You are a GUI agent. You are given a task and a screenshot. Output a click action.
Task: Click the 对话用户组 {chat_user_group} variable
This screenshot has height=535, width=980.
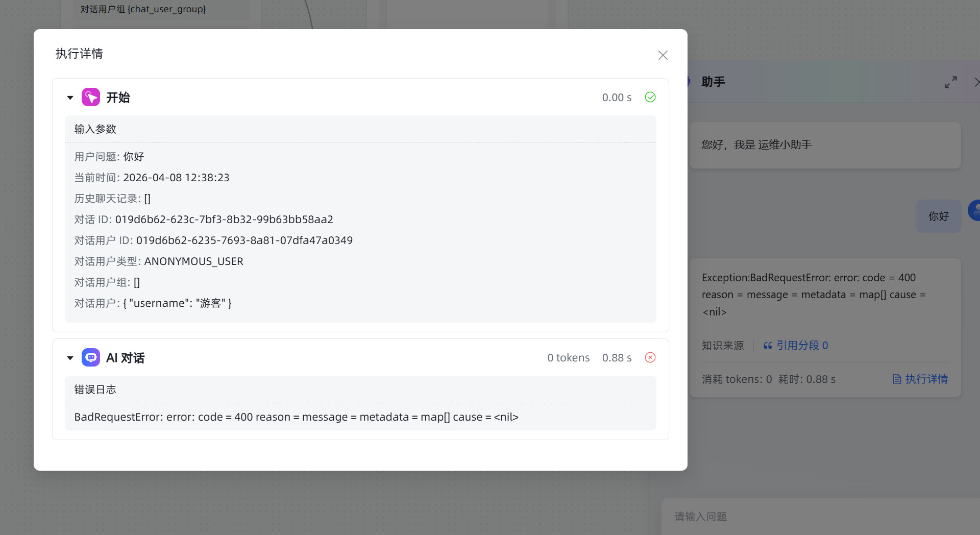[x=143, y=9]
